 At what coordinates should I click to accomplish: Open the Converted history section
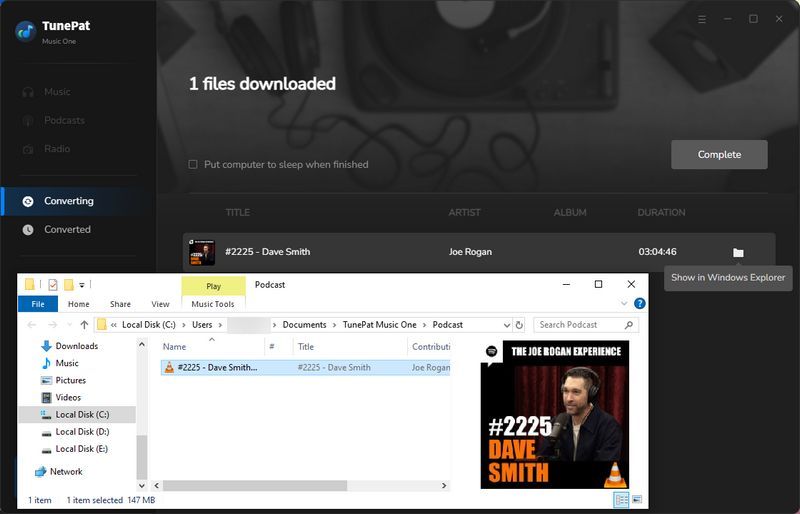tap(67, 230)
